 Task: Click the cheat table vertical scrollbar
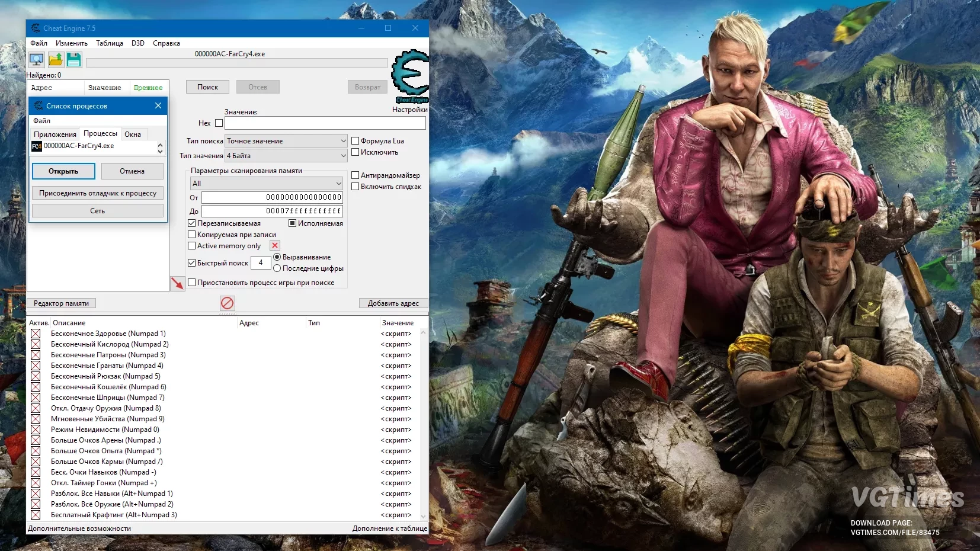click(x=423, y=424)
